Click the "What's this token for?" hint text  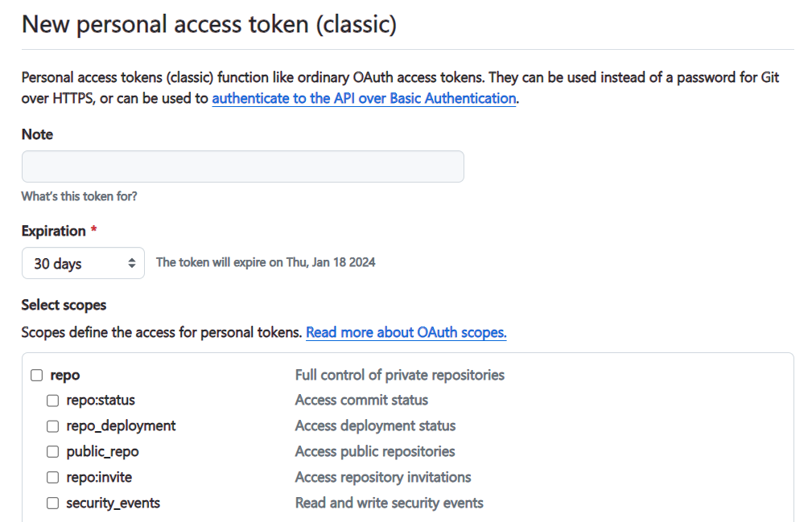point(79,196)
